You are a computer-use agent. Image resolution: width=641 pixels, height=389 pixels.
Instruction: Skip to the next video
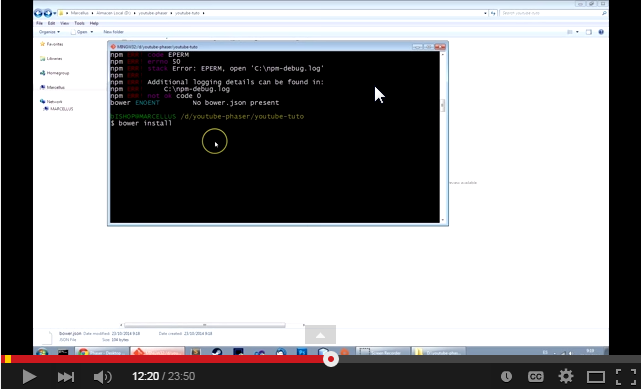[x=66, y=377]
